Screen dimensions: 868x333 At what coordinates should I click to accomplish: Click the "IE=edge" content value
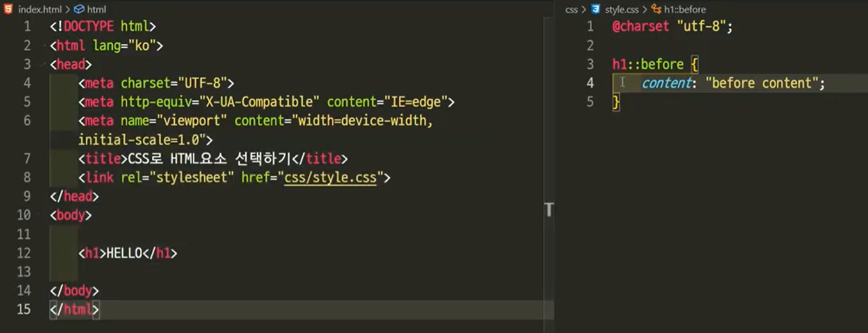(x=415, y=102)
